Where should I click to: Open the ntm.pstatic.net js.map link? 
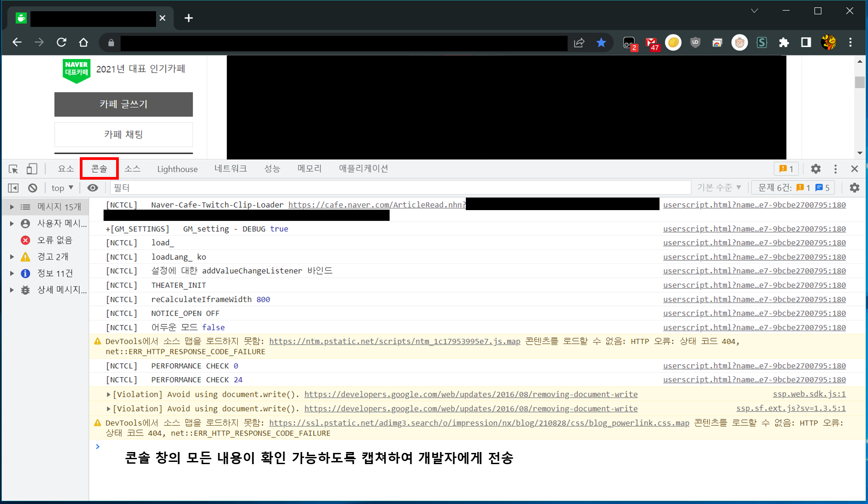[395, 341]
